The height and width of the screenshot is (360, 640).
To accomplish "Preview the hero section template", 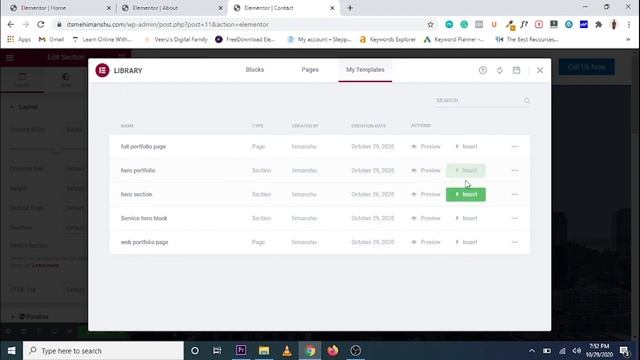I will tap(426, 194).
